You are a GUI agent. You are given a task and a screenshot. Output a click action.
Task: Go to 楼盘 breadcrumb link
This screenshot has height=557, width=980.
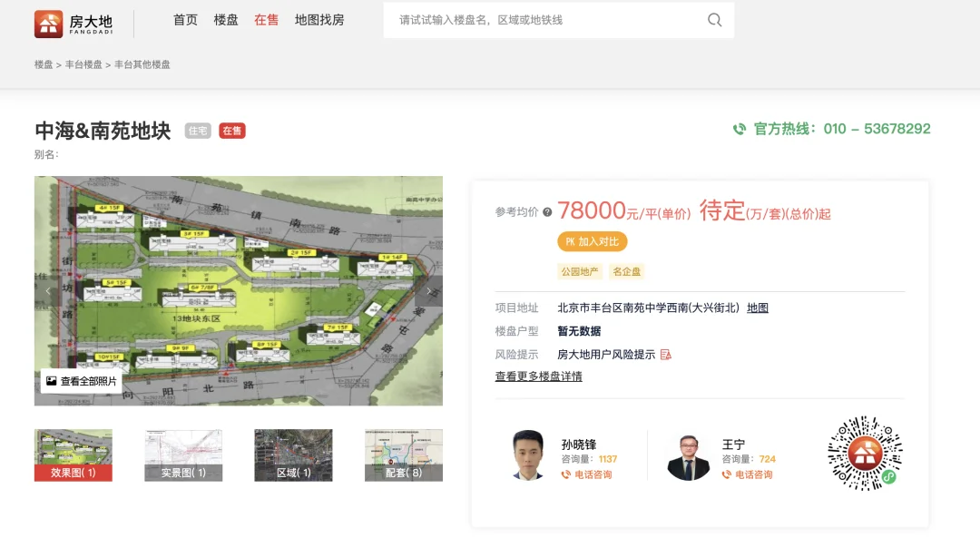[44, 64]
